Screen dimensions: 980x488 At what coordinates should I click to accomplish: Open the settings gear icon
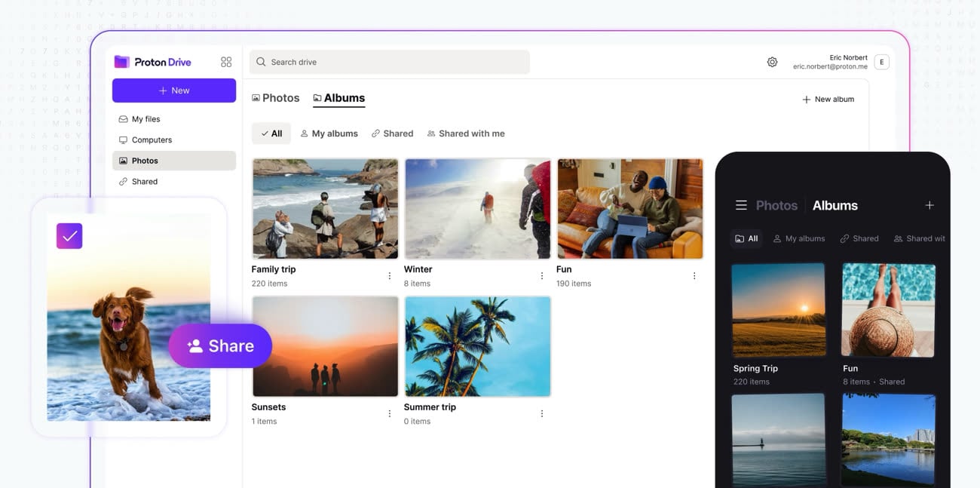tap(772, 62)
